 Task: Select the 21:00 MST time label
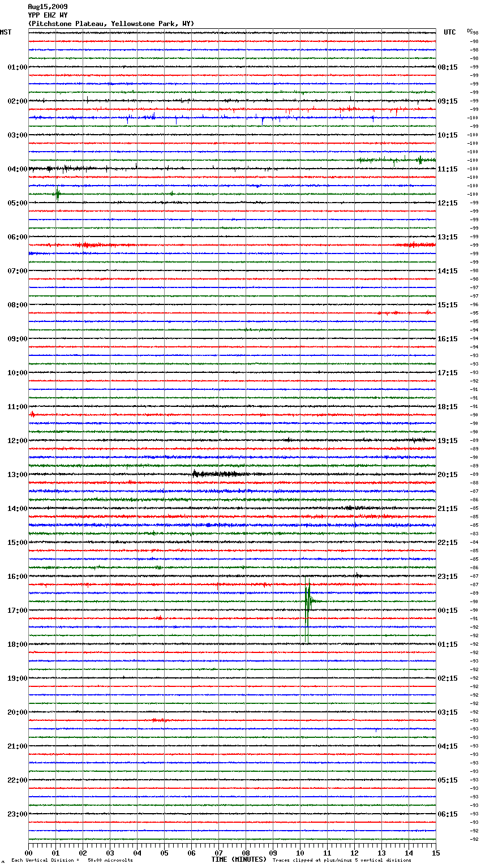[x=18, y=746]
